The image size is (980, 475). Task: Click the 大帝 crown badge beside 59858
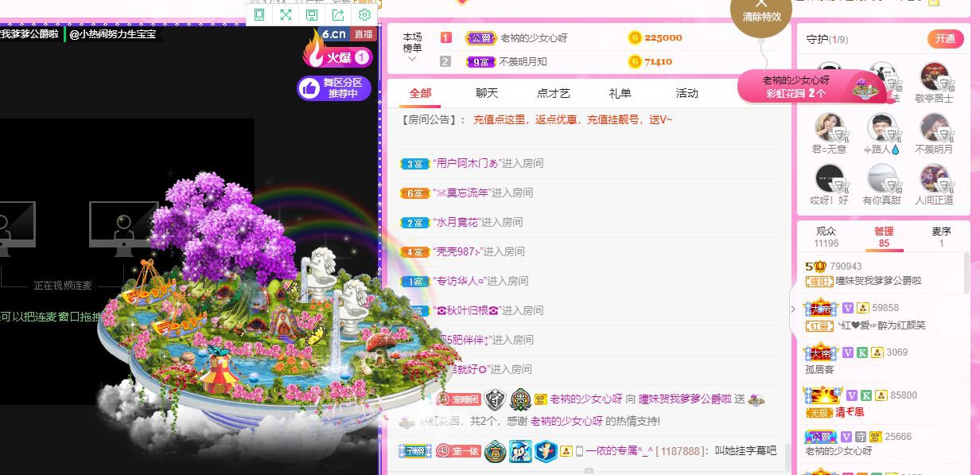coord(822,308)
